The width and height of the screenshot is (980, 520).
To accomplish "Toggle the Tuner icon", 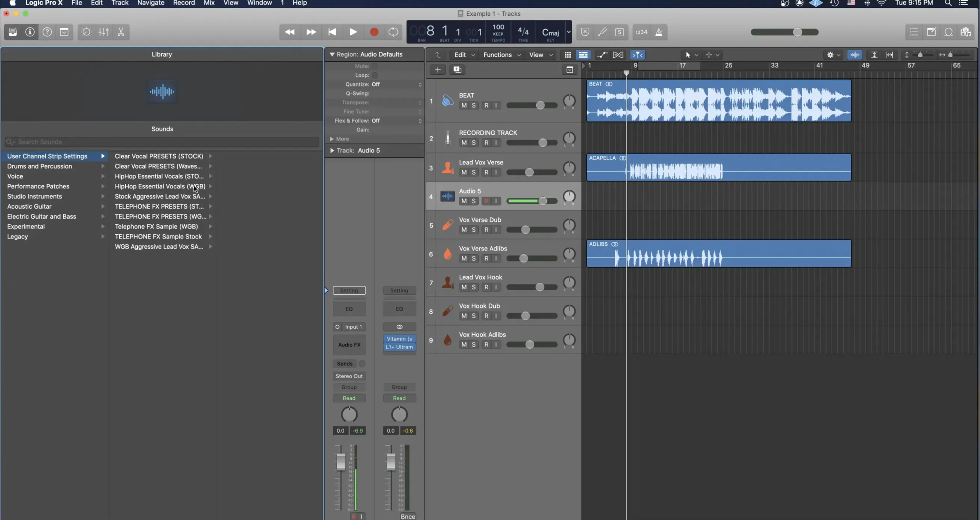I will pos(602,32).
